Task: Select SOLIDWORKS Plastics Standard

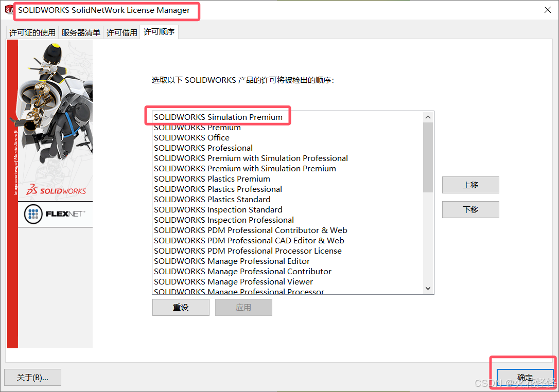Action: pyautogui.click(x=287, y=200)
